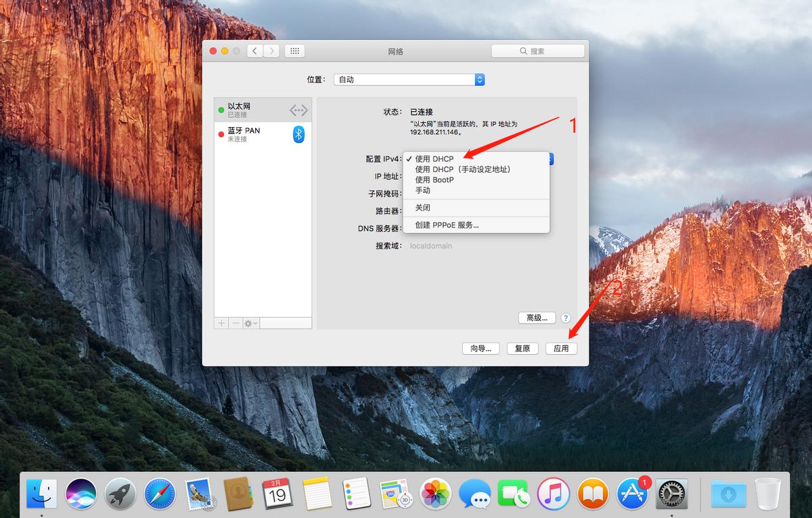Choose 创建 PPPoE 服务 menu entry
This screenshot has width=812, height=518.
(x=451, y=225)
